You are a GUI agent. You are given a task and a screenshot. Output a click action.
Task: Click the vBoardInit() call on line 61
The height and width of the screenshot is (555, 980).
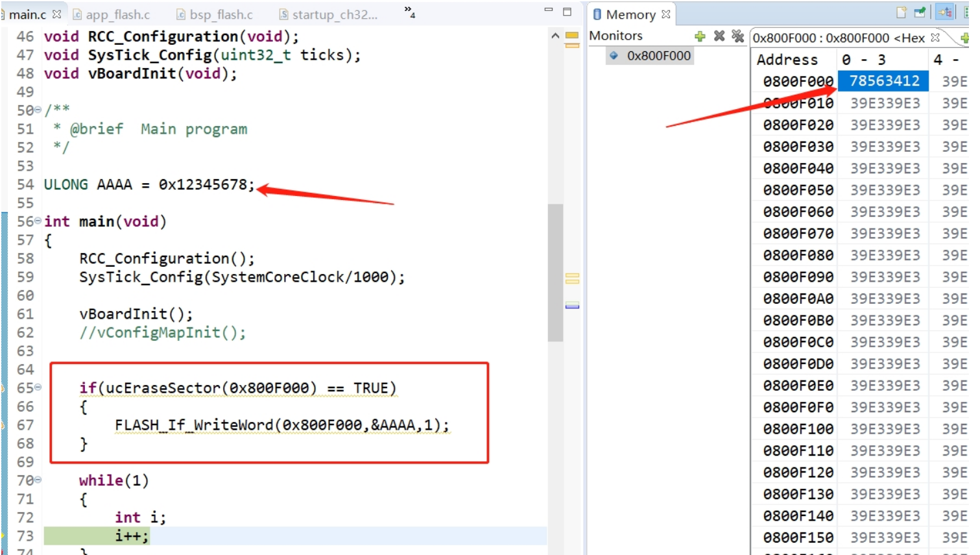(x=136, y=314)
